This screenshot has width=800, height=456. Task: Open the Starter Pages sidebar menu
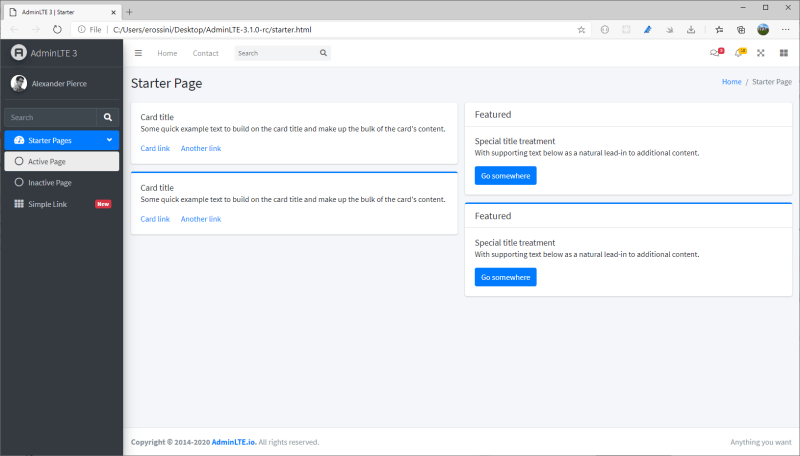tap(62, 140)
